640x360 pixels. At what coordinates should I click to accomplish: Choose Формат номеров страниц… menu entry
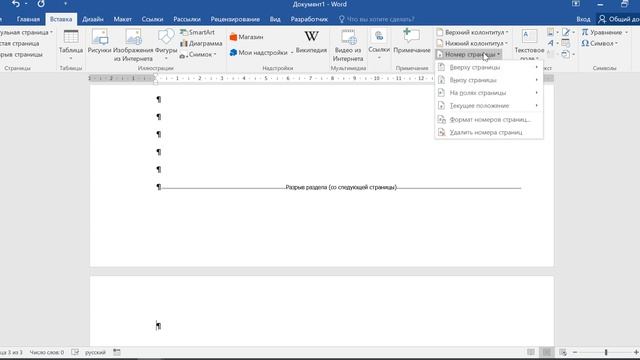pyautogui.click(x=489, y=120)
